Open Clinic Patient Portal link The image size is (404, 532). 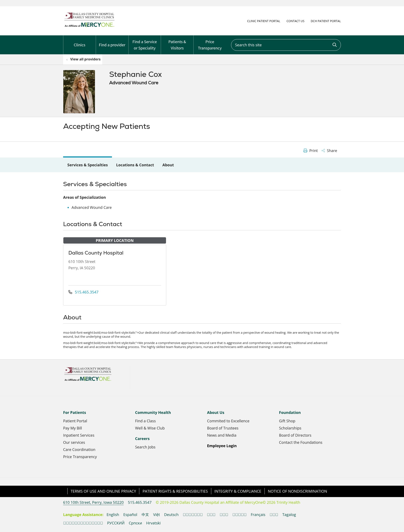[264, 21]
